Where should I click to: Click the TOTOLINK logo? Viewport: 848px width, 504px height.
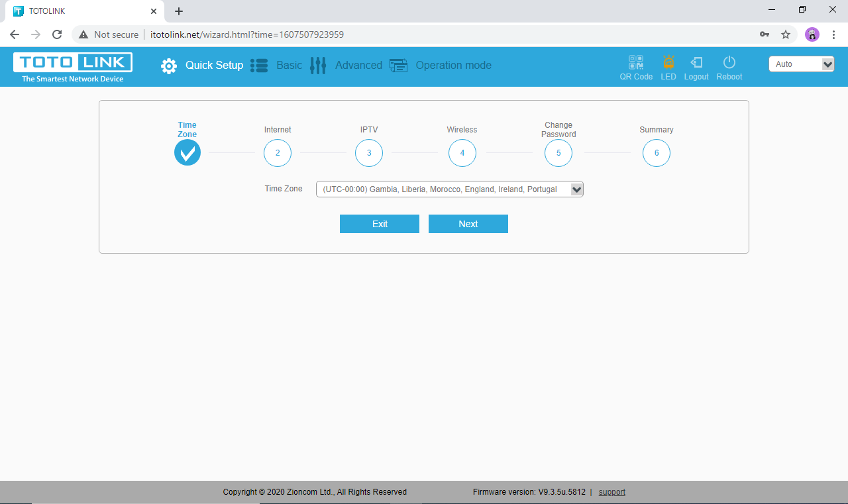pos(73,67)
